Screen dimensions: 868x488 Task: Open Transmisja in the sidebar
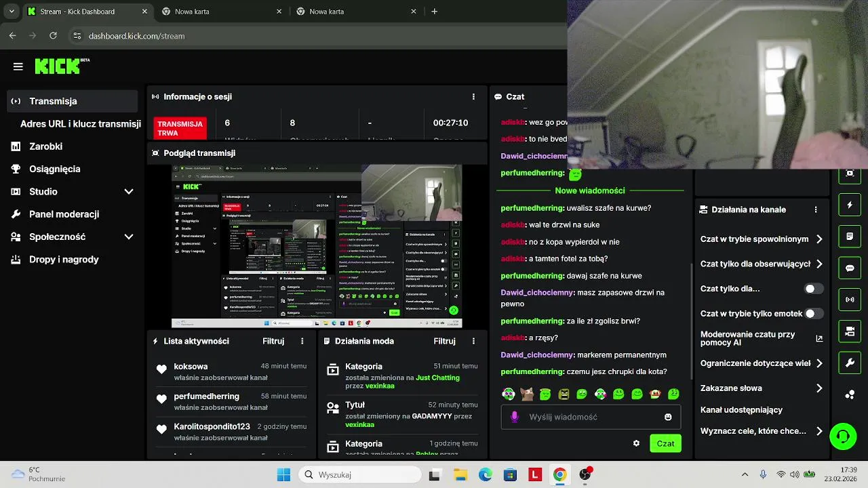coord(72,101)
